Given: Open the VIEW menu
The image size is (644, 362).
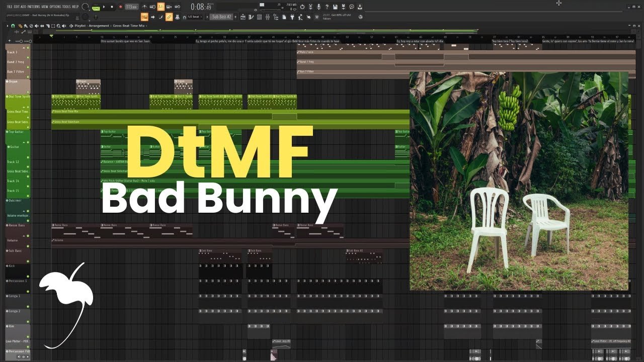Looking at the screenshot, I should pyautogui.click(x=45, y=7).
